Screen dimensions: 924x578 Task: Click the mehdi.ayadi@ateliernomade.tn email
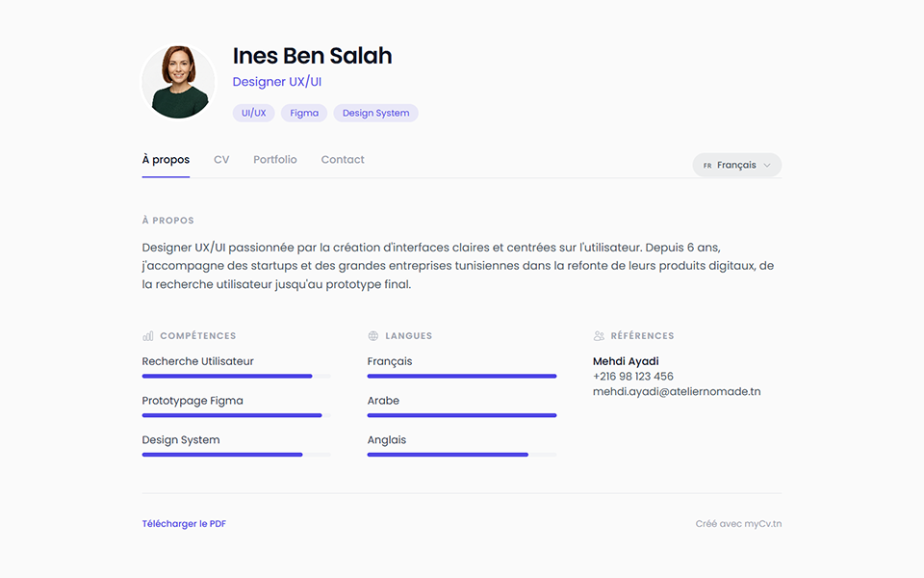pos(677,392)
